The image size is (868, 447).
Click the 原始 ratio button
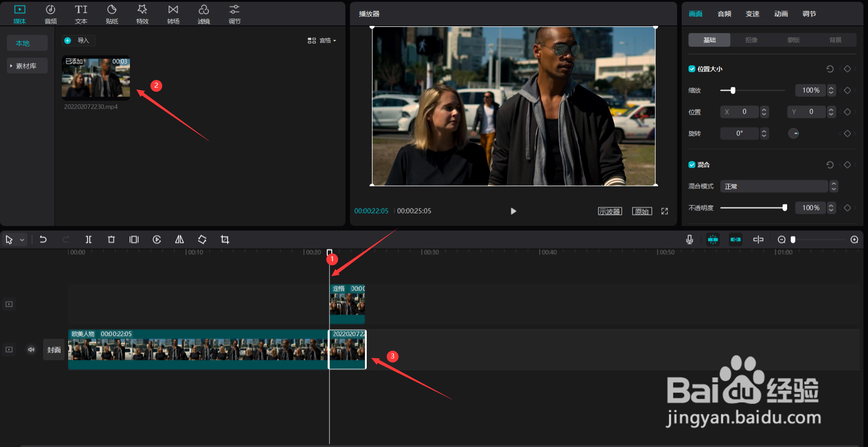tap(642, 211)
